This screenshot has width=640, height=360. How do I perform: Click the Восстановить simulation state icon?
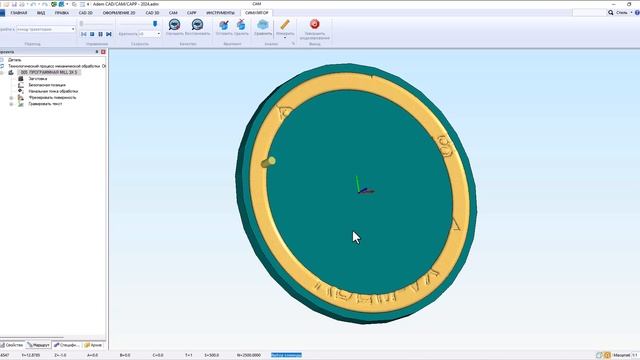[x=197, y=25]
